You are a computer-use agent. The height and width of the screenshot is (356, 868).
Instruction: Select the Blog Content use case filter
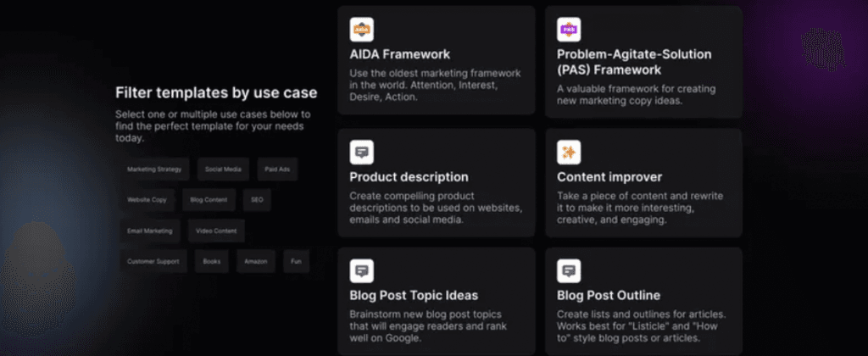point(209,200)
